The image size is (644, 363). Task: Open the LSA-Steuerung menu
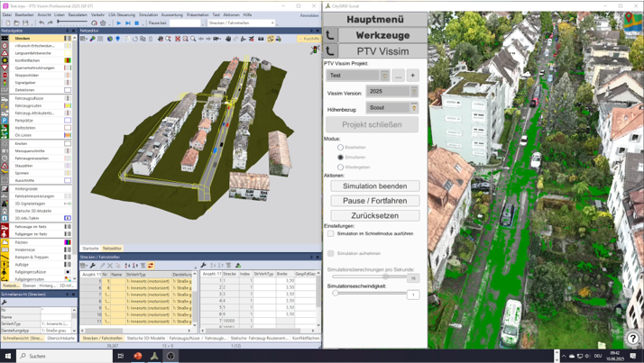click(x=122, y=14)
